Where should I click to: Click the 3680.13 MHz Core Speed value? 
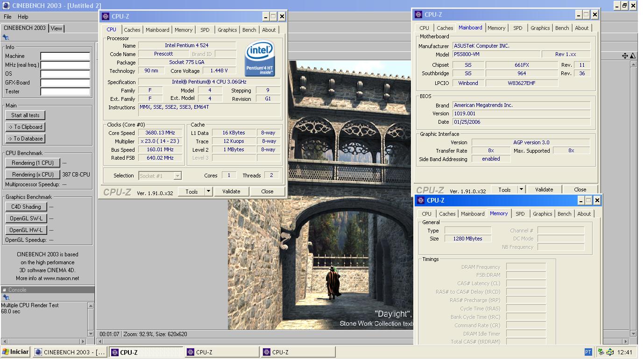click(x=160, y=133)
